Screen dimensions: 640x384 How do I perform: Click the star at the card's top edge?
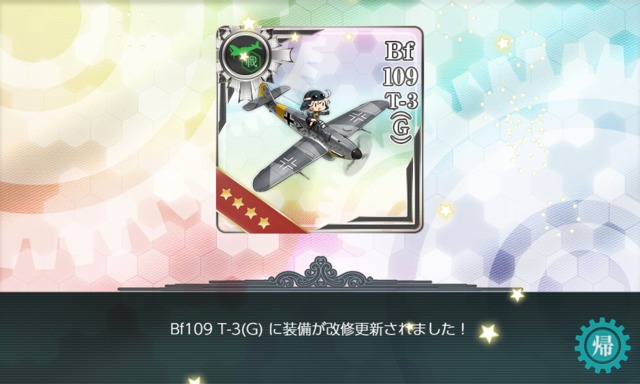coord(249,23)
